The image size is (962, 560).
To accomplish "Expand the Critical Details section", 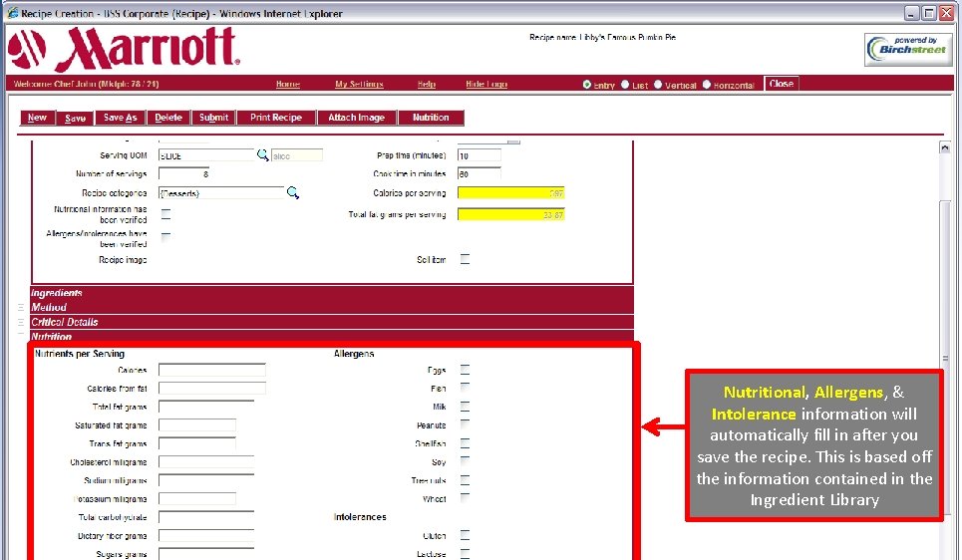I will [x=331, y=322].
